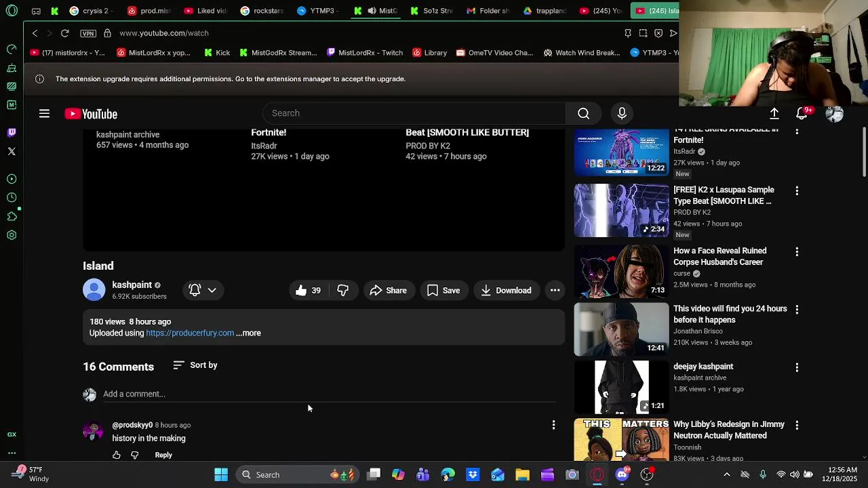Viewport: 868px width, 488px height.
Task: Switch to the Folder shared Gmail tab
Action: coord(488,11)
